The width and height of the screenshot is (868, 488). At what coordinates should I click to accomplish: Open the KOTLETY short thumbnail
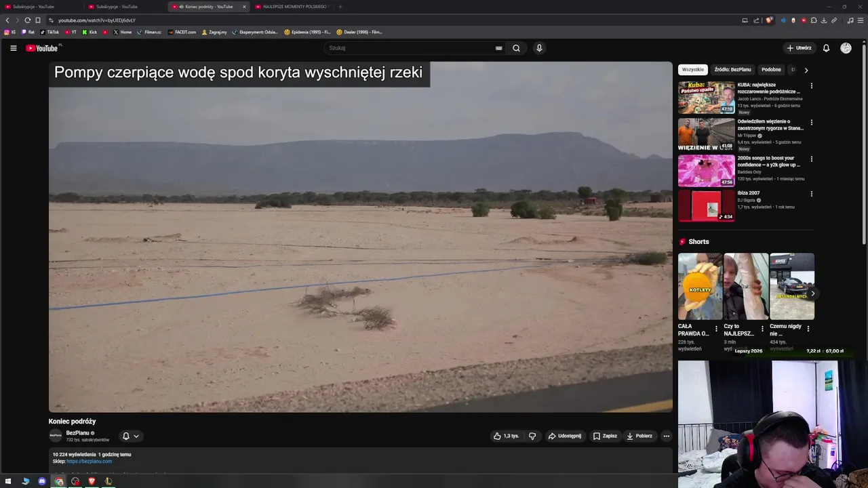tap(700, 287)
